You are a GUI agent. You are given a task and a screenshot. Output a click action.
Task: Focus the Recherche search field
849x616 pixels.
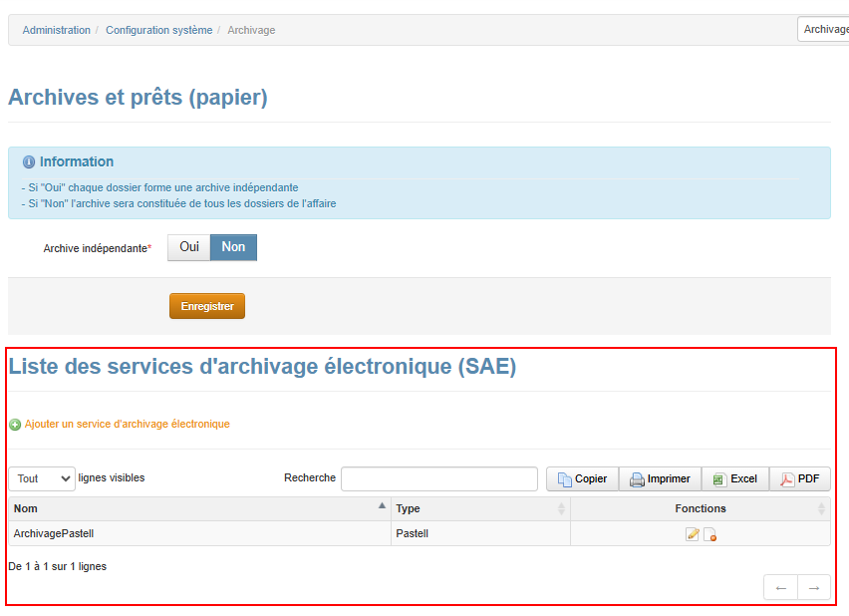pos(438,479)
